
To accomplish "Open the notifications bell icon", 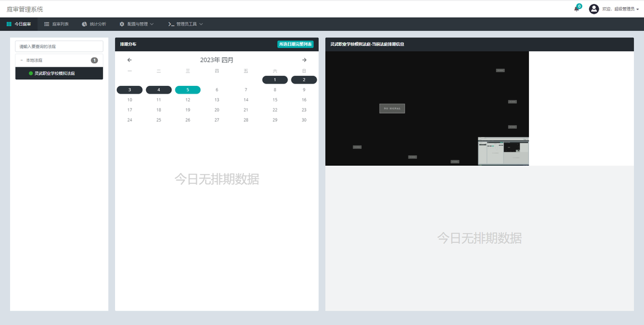I will (577, 9).
